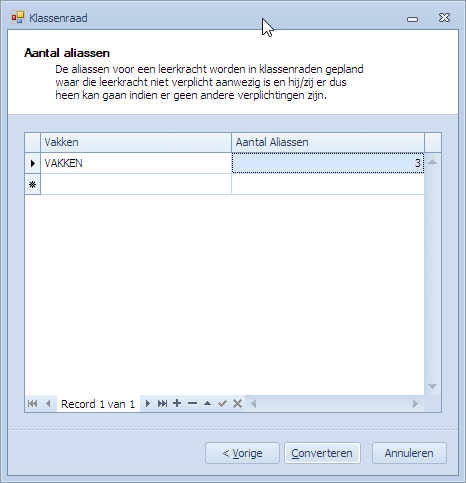Click vertical scrollbar up arrow

432,162
